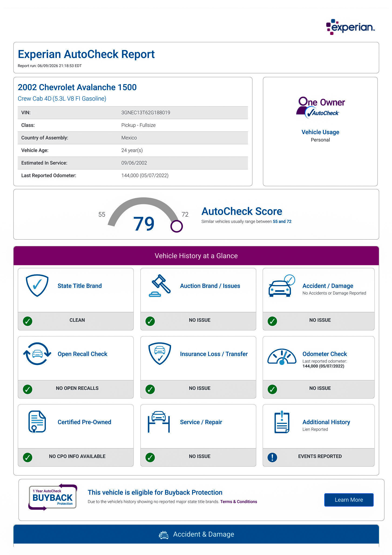Click the '144,000 (05/07/2022)' value in the vehicle details table
This screenshot has height=555, width=392.
(145, 176)
